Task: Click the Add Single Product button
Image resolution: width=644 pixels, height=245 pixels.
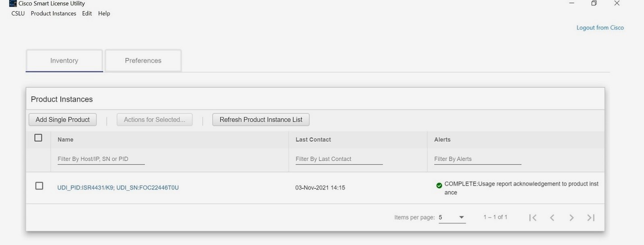Action: [63, 120]
